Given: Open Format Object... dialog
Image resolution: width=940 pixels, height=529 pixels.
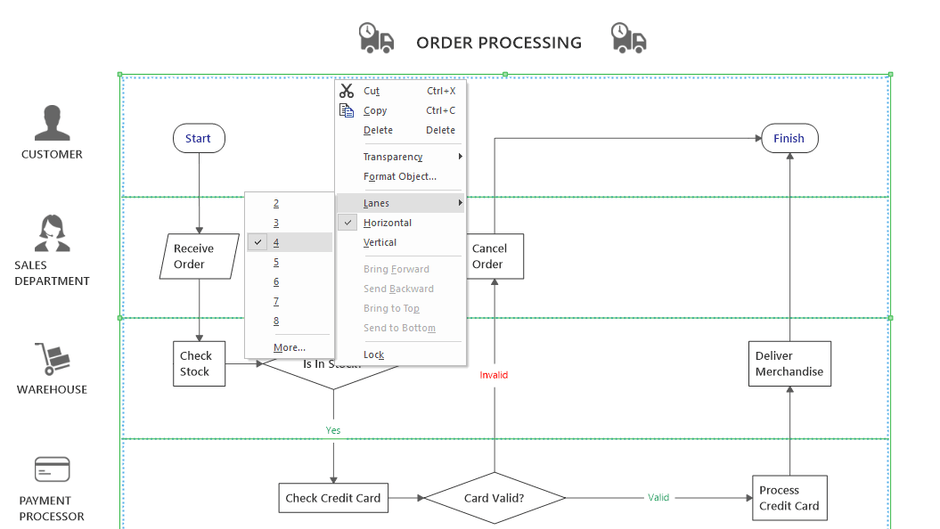Looking at the screenshot, I should click(x=399, y=177).
